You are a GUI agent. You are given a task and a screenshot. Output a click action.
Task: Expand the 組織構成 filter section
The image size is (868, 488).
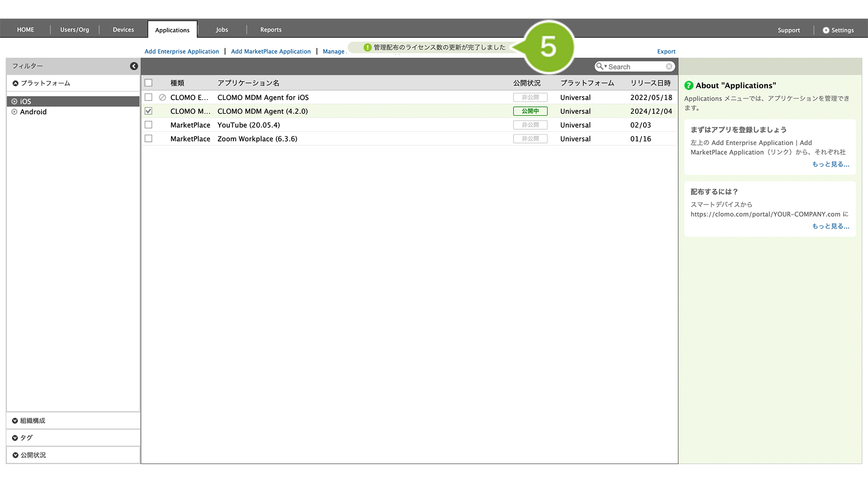coord(32,421)
